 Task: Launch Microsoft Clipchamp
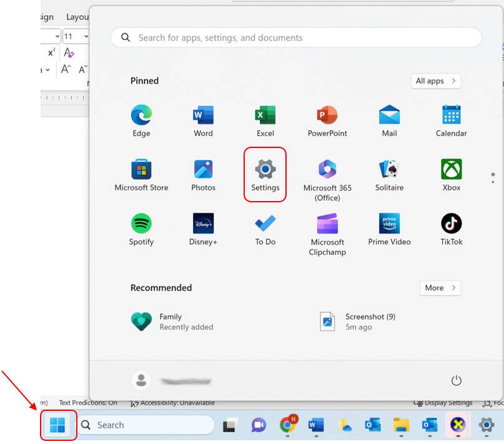click(x=327, y=234)
